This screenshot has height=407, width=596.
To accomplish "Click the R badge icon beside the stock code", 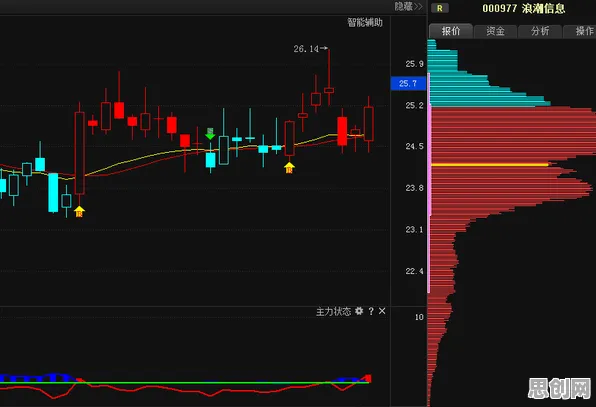I will tap(440, 8).
